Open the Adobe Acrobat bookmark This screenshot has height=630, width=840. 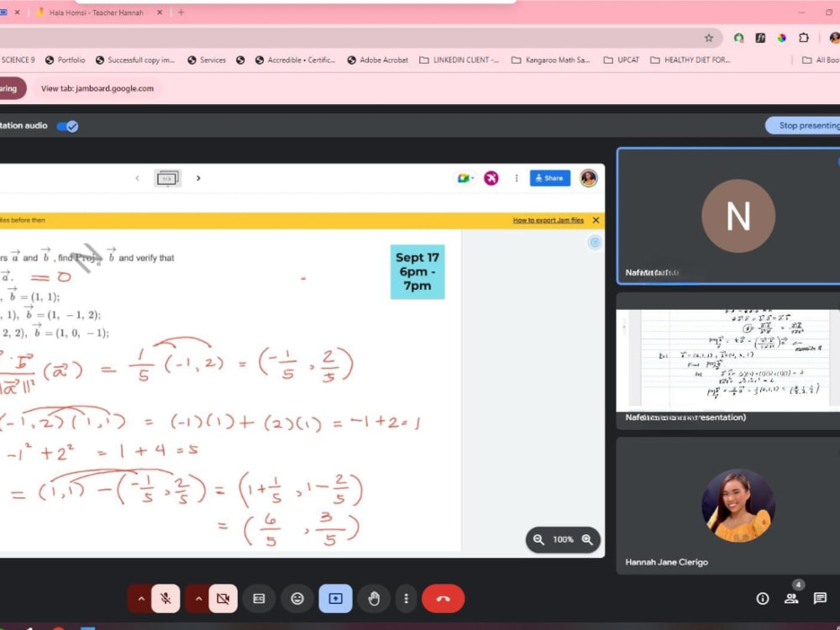point(378,60)
